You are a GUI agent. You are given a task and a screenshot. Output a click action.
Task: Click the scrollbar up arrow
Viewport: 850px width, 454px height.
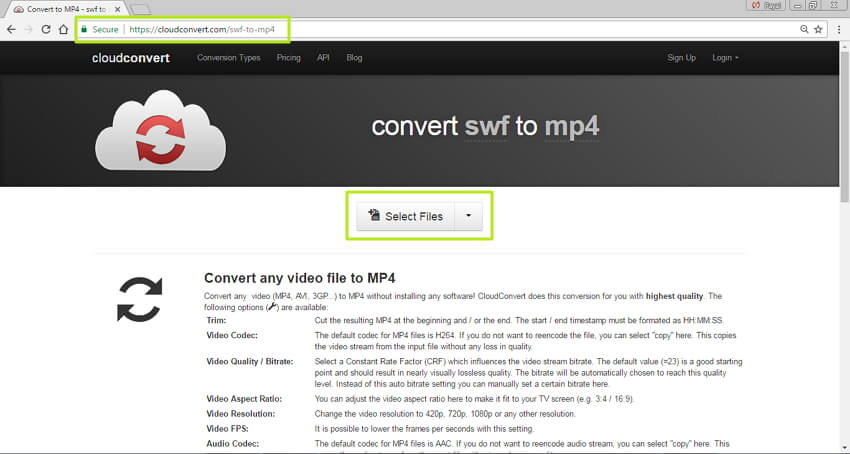coord(844,46)
